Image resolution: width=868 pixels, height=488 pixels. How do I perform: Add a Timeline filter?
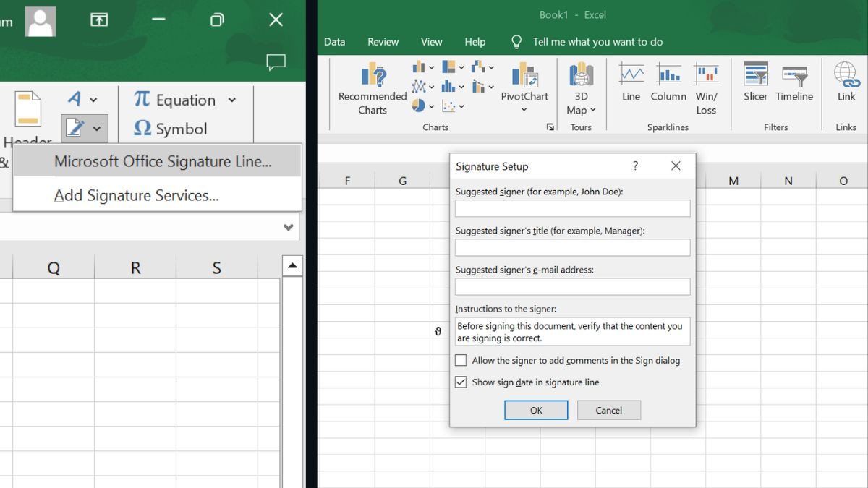(x=794, y=82)
